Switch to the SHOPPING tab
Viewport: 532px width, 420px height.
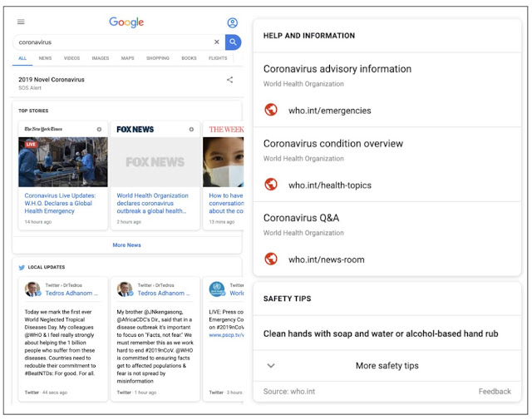tap(158, 58)
